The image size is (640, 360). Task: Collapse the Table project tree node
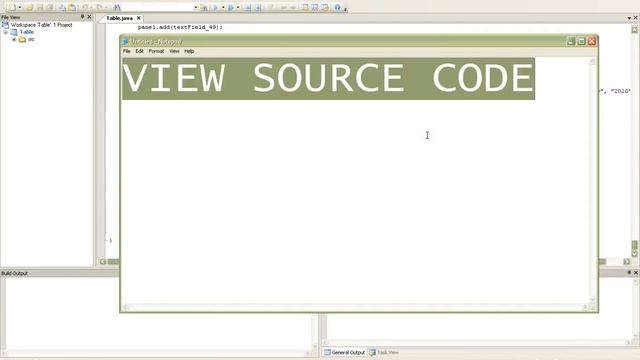tap(6, 32)
